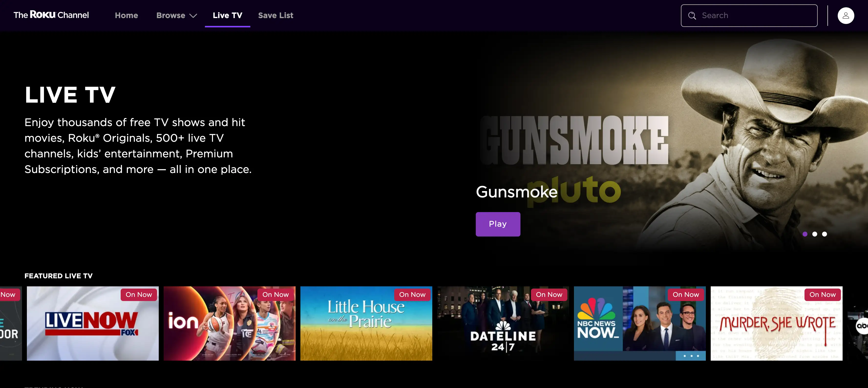Click the Featured Live TV heading
This screenshot has height=388, width=868.
[x=59, y=276]
